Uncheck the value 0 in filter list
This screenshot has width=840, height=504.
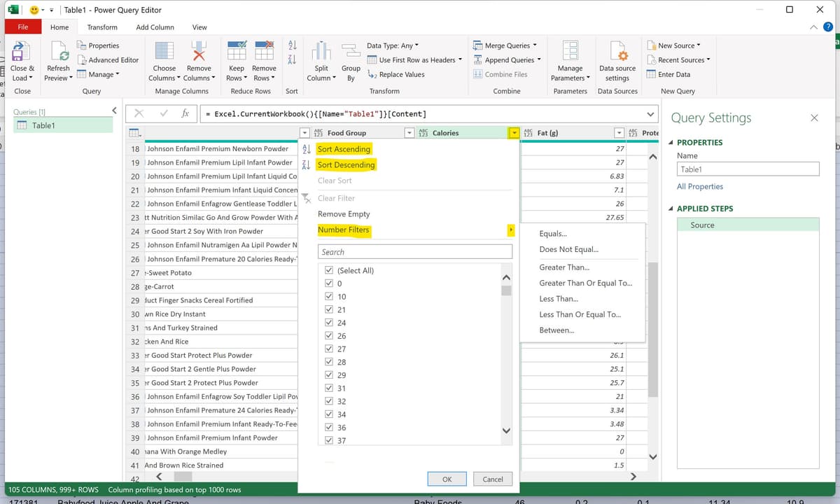click(x=329, y=283)
